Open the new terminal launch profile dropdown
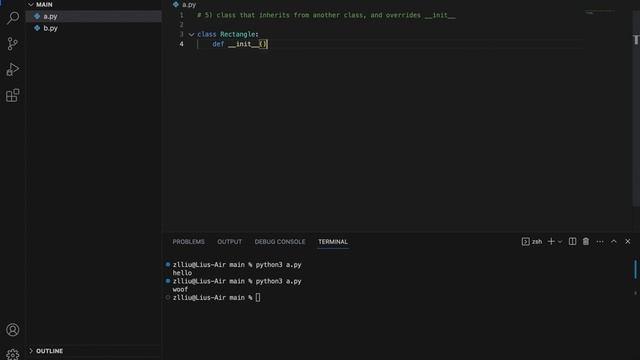640x360 pixels. pos(560,242)
